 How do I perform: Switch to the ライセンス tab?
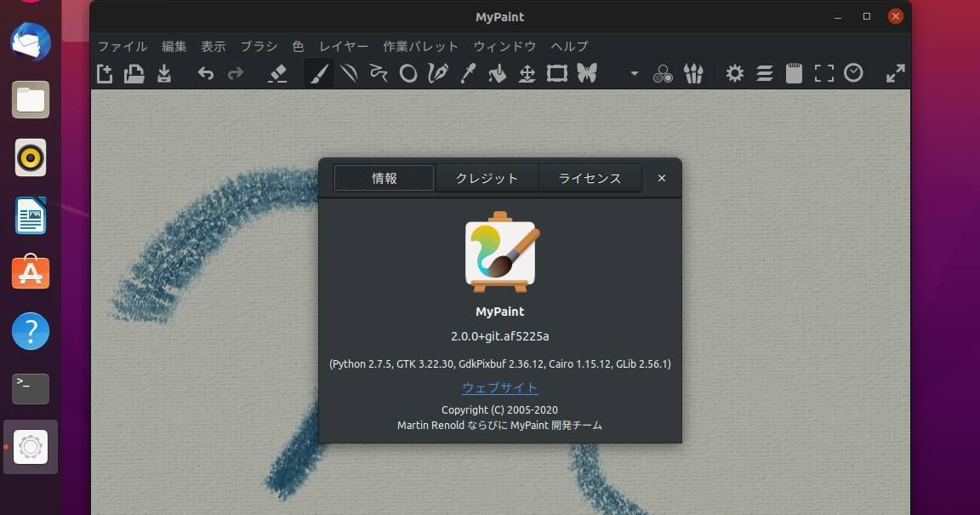590,178
